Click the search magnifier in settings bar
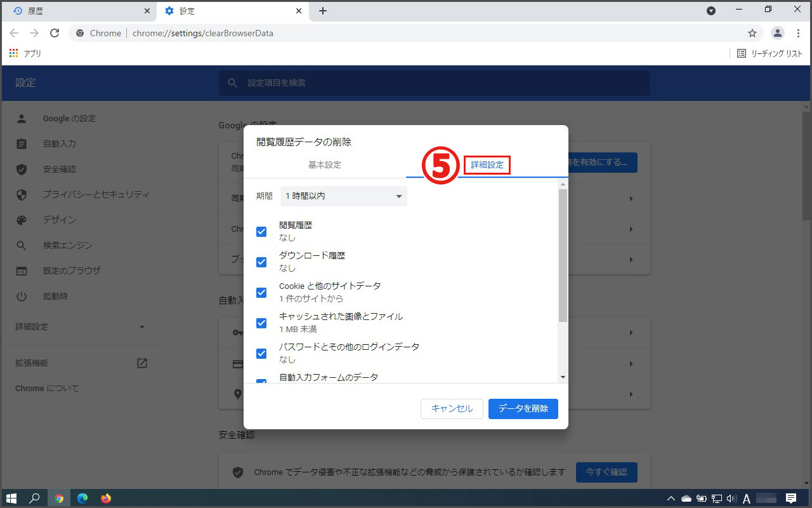The width and height of the screenshot is (812, 508). point(233,83)
